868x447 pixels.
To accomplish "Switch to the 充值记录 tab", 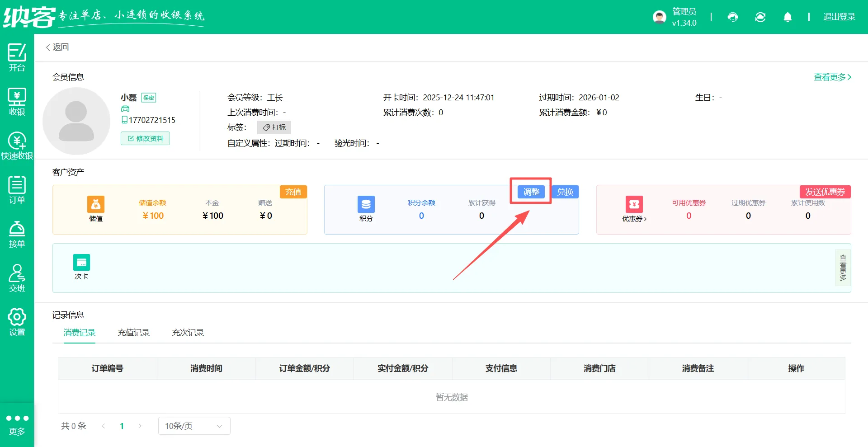I will click(x=133, y=332).
